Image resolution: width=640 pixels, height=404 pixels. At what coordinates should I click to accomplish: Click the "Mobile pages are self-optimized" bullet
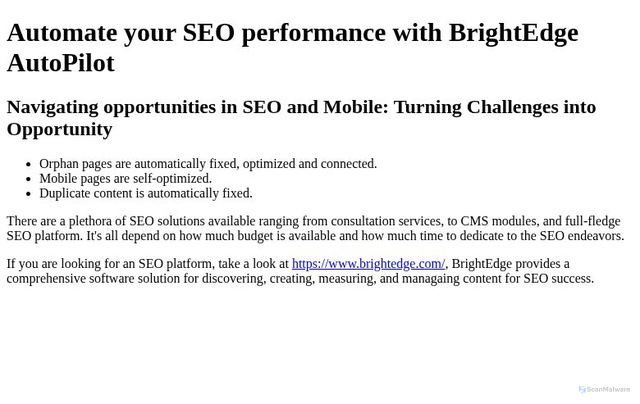pos(125,179)
